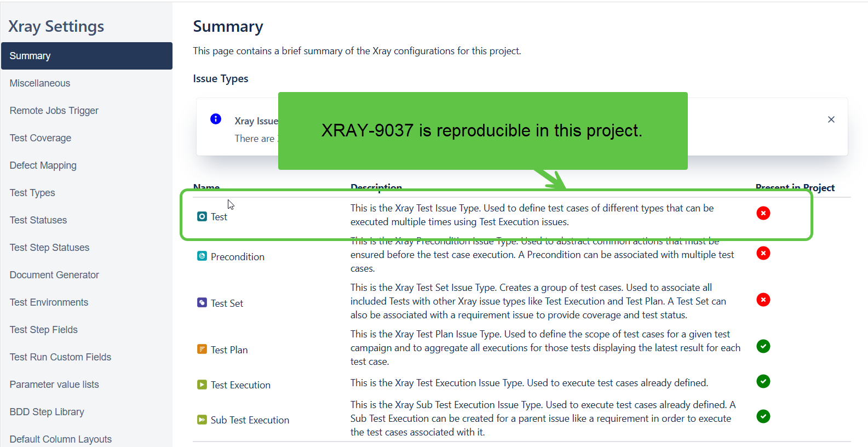
Task: Click the Sub Test Execution icon
Action: [202, 420]
